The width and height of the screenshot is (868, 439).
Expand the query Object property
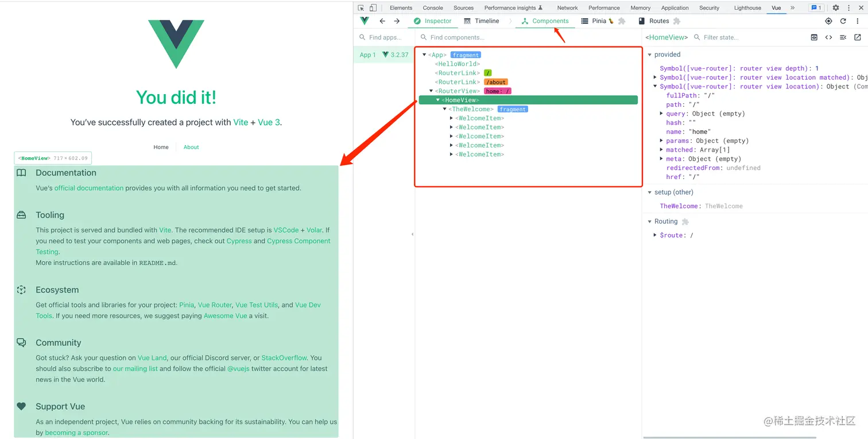coord(662,114)
